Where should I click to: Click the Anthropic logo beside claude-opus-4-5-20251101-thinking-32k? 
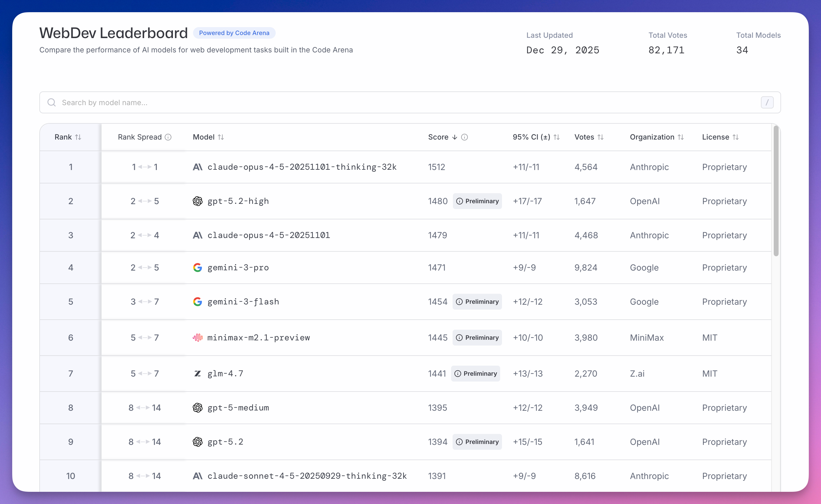click(198, 167)
